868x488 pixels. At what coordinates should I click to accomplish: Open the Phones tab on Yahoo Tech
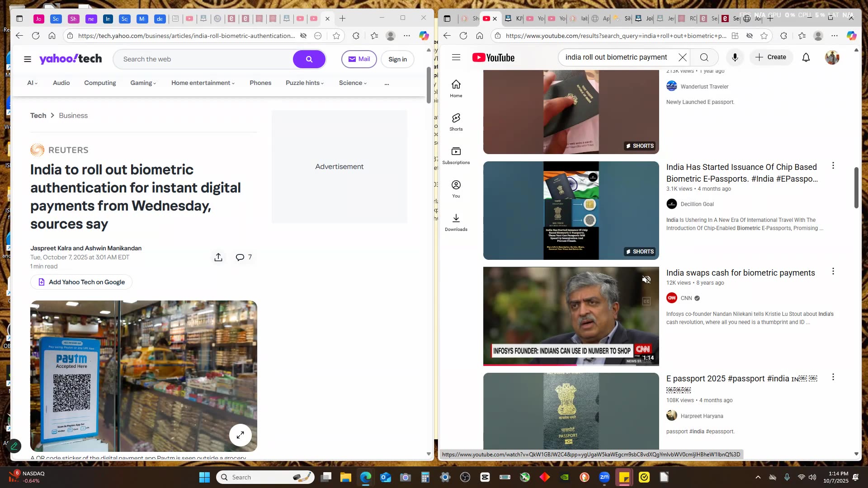pyautogui.click(x=260, y=83)
